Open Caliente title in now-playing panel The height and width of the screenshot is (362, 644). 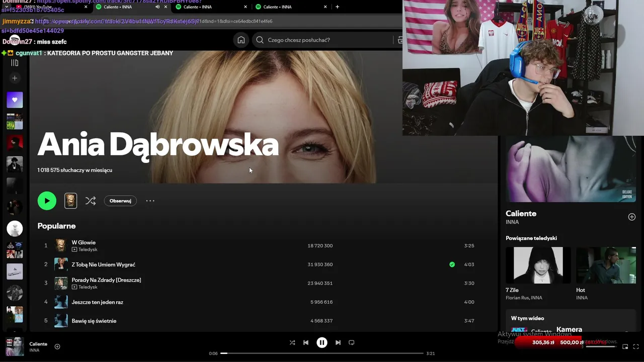pyautogui.click(x=521, y=213)
